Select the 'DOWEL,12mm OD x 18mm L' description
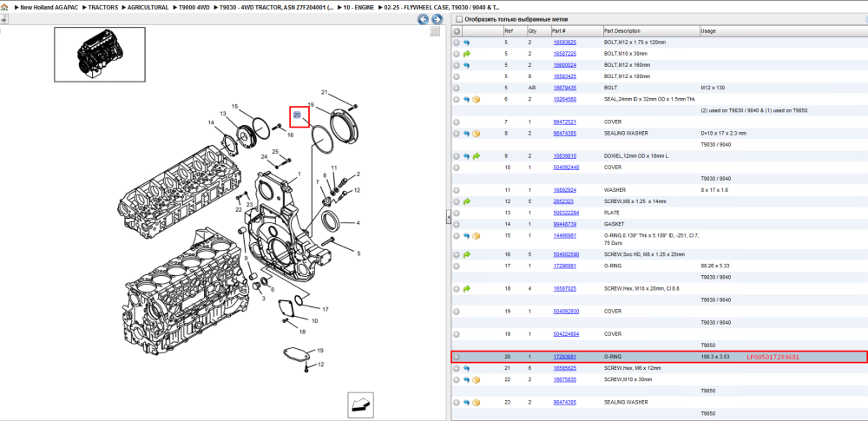The height and width of the screenshot is (421, 868). pos(636,156)
